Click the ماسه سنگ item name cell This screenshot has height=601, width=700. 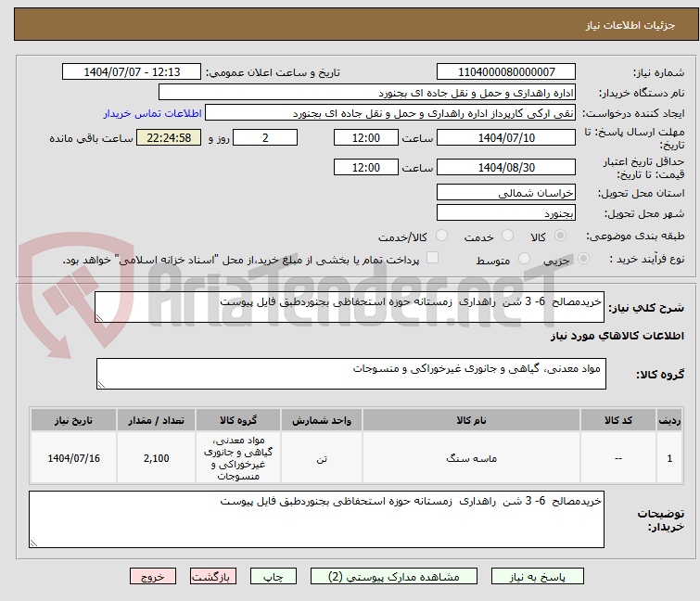(x=471, y=458)
